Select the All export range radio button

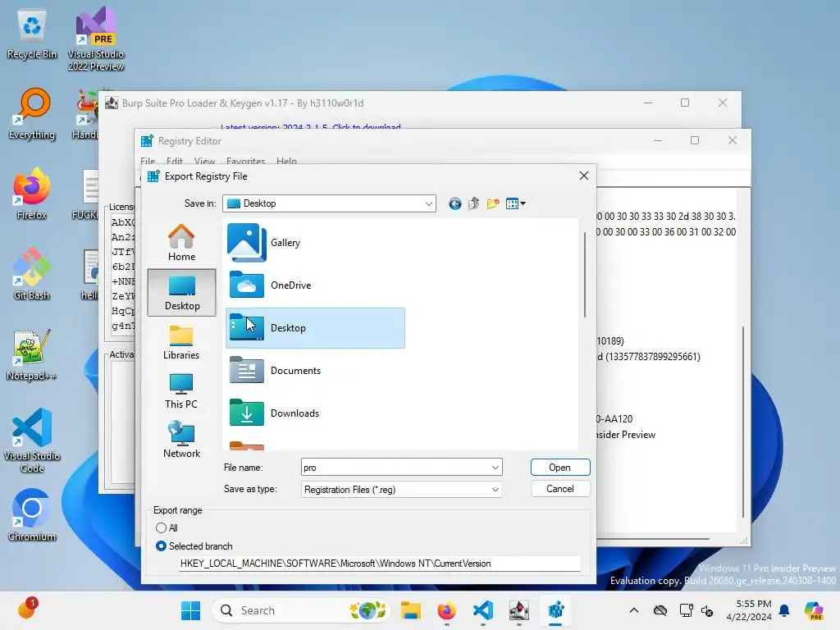(161, 527)
